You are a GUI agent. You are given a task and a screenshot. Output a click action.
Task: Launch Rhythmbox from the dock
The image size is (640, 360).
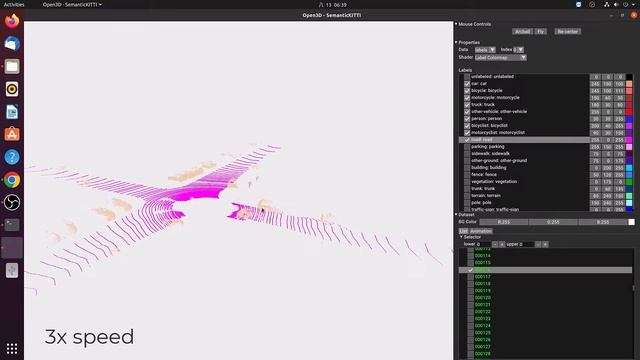click(12, 89)
